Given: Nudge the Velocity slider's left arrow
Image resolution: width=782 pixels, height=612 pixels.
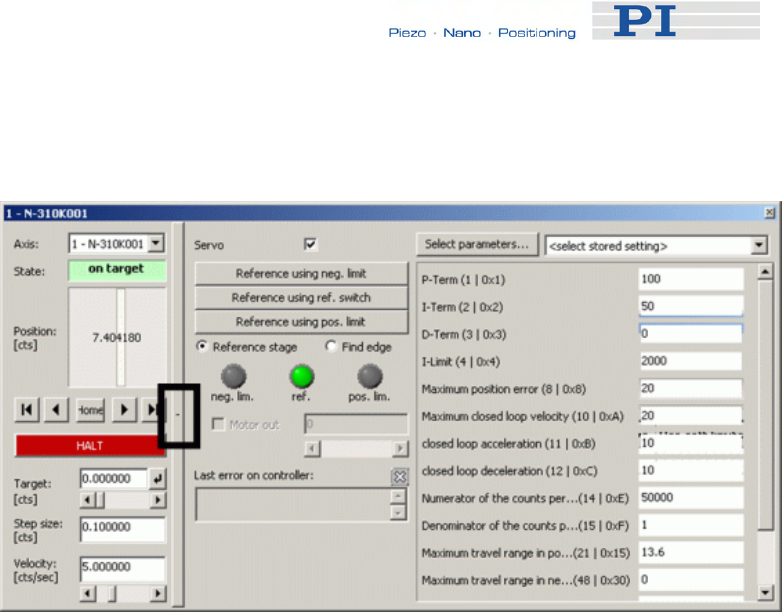Looking at the screenshot, I should point(87,593).
